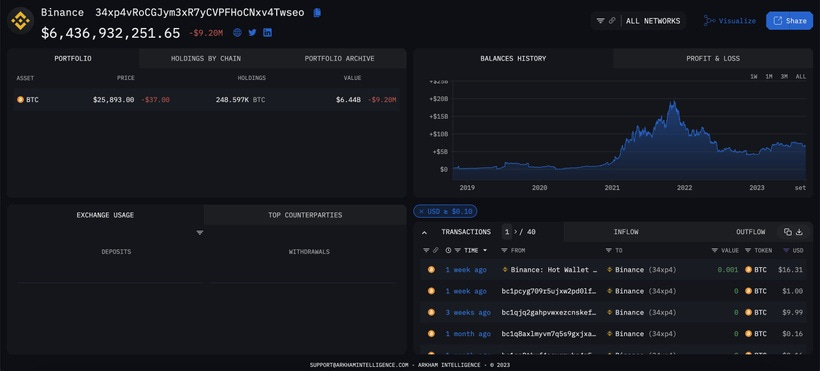Click Bitcoin icon on $9.99 transaction row
The width and height of the screenshot is (820, 371).
click(x=431, y=312)
